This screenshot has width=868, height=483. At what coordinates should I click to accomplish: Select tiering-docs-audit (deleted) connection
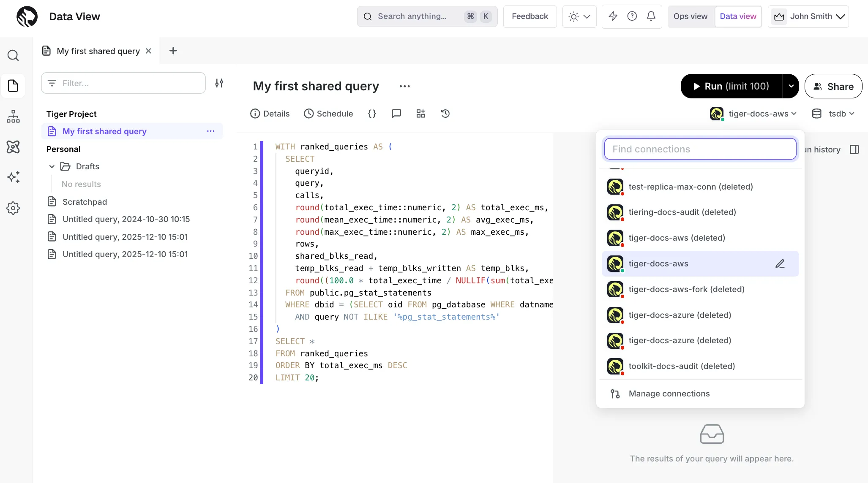(x=700, y=212)
